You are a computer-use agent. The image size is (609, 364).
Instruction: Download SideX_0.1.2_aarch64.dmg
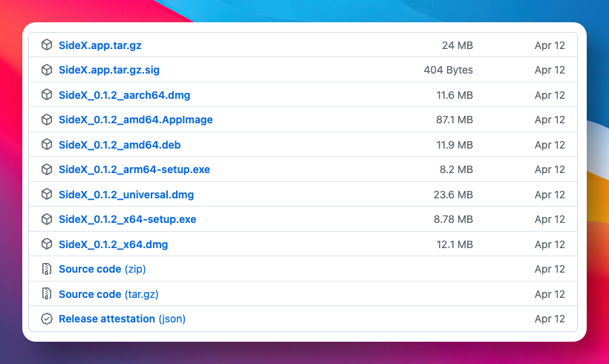click(x=124, y=95)
